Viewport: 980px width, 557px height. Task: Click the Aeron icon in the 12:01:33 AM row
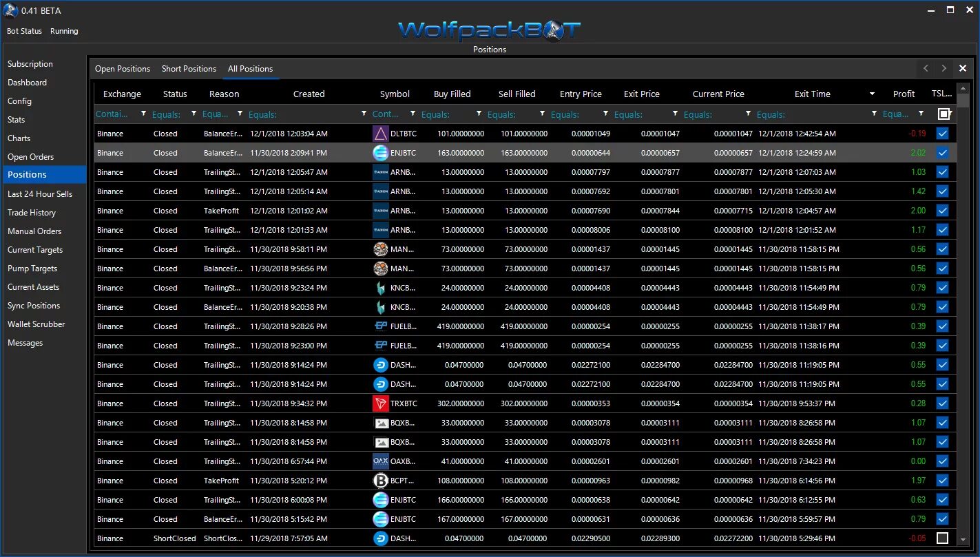[x=381, y=230]
